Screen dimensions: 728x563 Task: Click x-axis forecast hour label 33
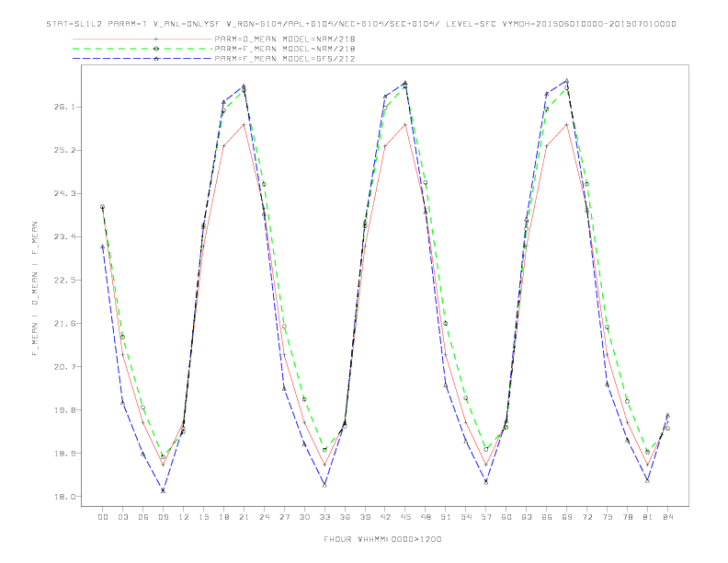324,517
